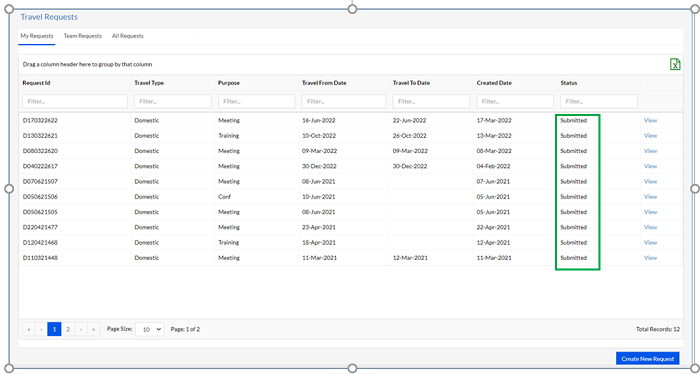Click the group-by column drop area text
The height and width of the screenshot is (374, 700).
(88, 64)
